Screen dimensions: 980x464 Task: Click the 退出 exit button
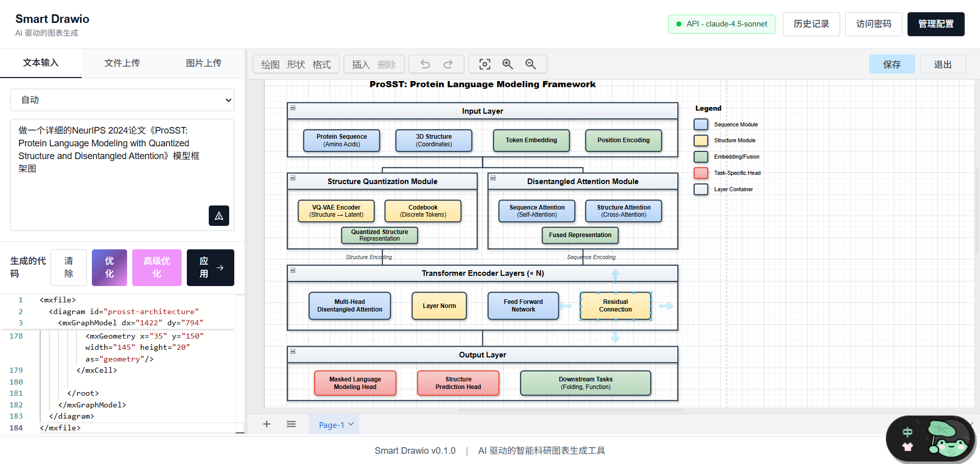(943, 64)
